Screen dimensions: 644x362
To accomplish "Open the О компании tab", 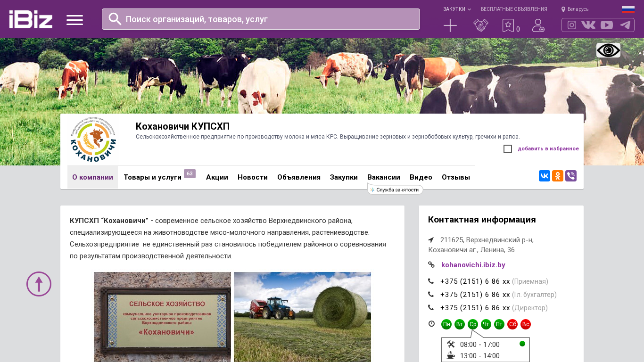I will pos(92,177).
